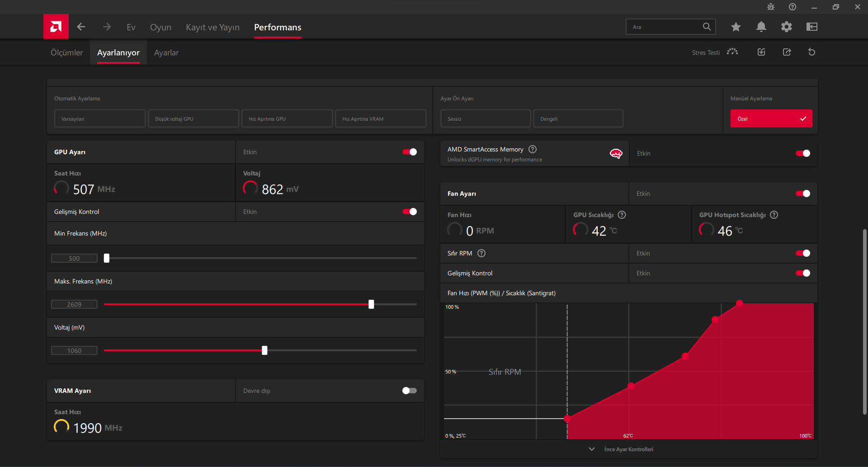Open GPU Hotspot Sıcaklığı help icon
Screen dimensions: 868x467
coord(774,215)
